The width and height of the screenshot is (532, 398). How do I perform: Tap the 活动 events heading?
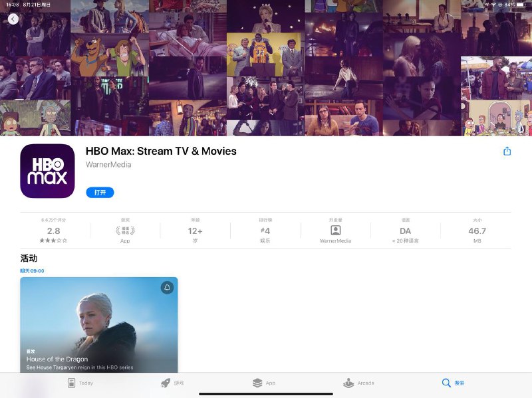click(29, 258)
